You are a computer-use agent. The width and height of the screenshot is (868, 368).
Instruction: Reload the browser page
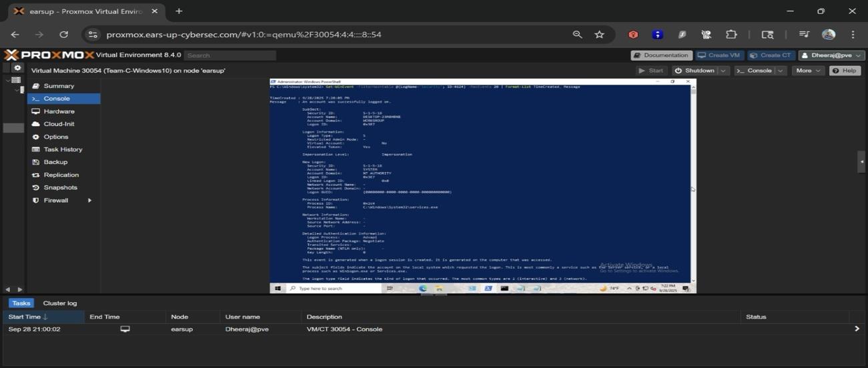pyautogui.click(x=64, y=35)
